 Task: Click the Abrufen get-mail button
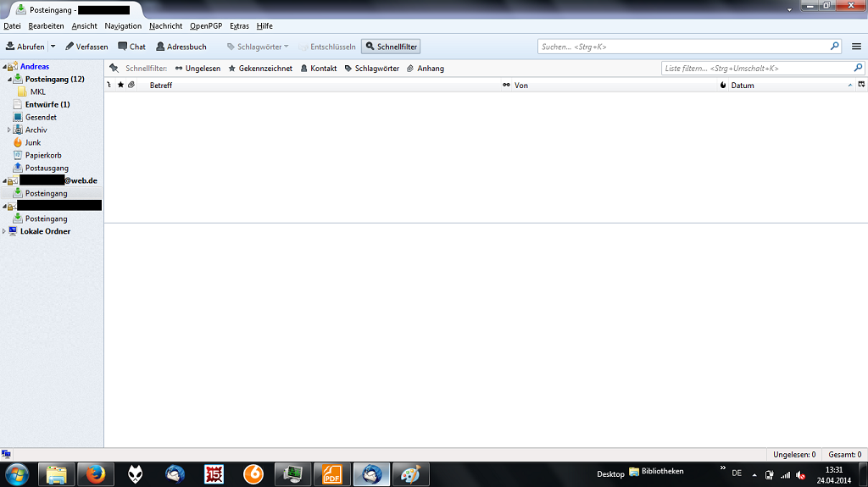click(x=25, y=47)
